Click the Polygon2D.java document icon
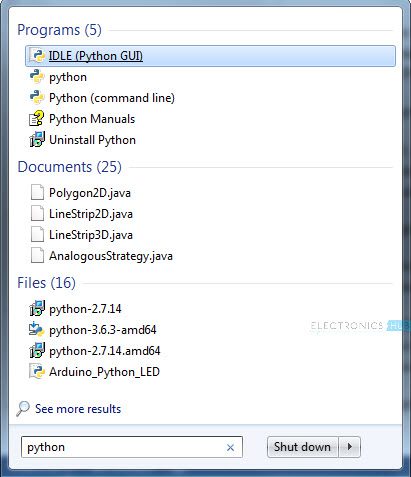 pos(37,193)
